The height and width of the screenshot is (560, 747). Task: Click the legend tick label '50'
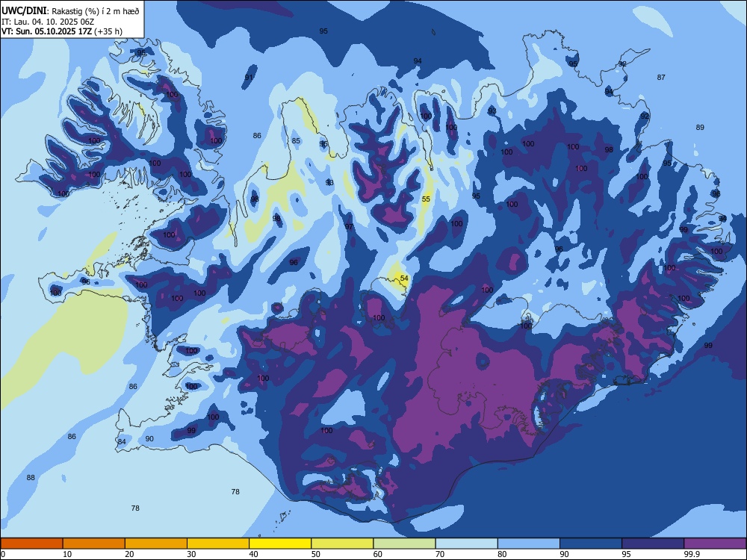coord(315,554)
